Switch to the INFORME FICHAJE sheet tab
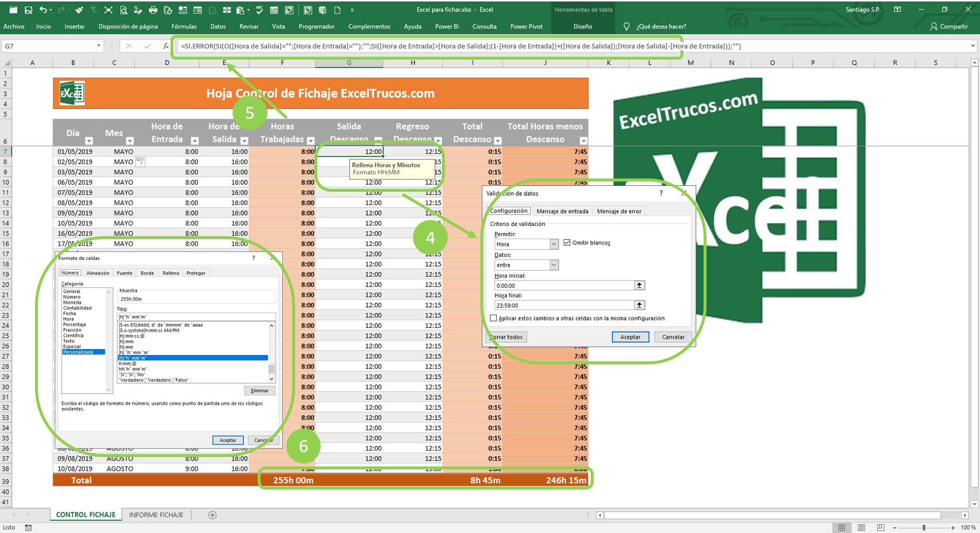The width and height of the screenshot is (980, 533). [x=156, y=514]
